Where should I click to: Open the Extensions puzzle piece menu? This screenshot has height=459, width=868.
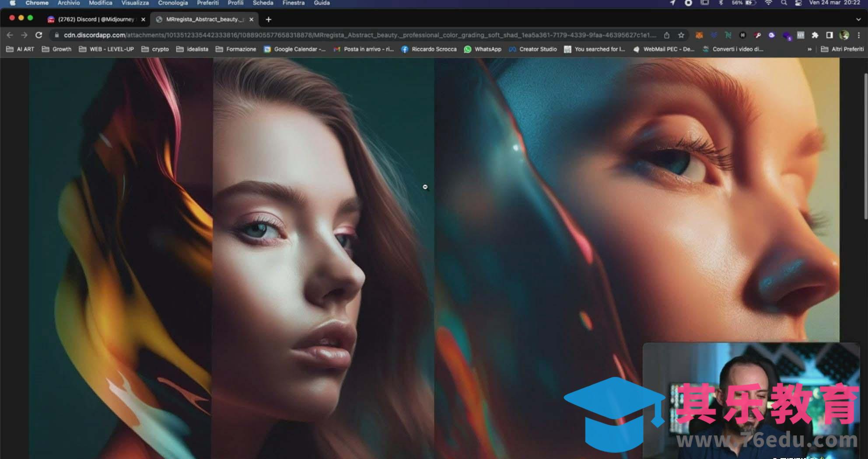[x=815, y=35]
